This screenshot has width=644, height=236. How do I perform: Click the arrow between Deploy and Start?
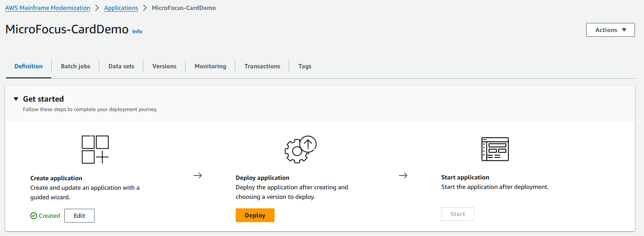(403, 175)
